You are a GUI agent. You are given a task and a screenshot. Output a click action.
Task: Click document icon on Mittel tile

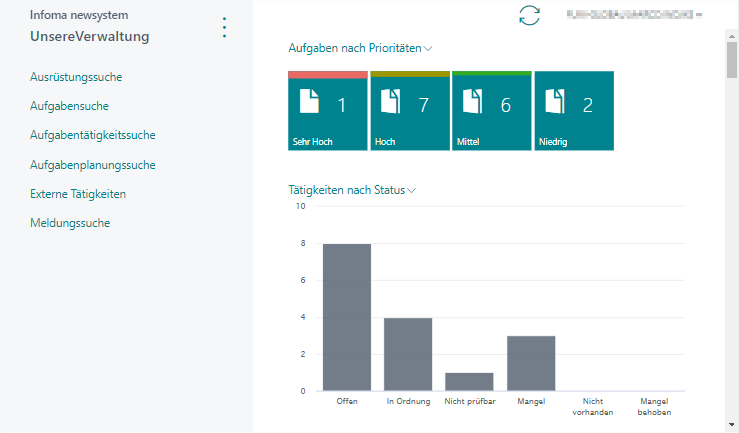(476, 102)
